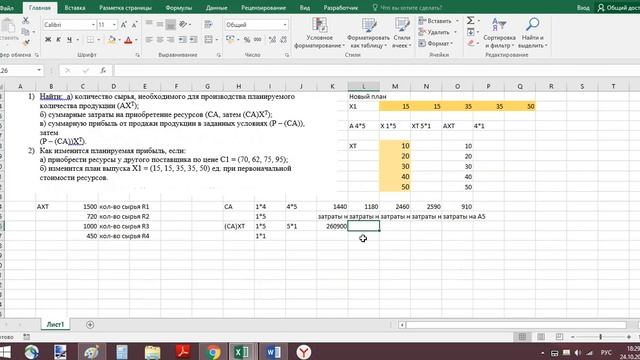Expand the Calibri font name dropdown
Image resolution: width=640 pixels, height=360 pixels.
click(93, 25)
